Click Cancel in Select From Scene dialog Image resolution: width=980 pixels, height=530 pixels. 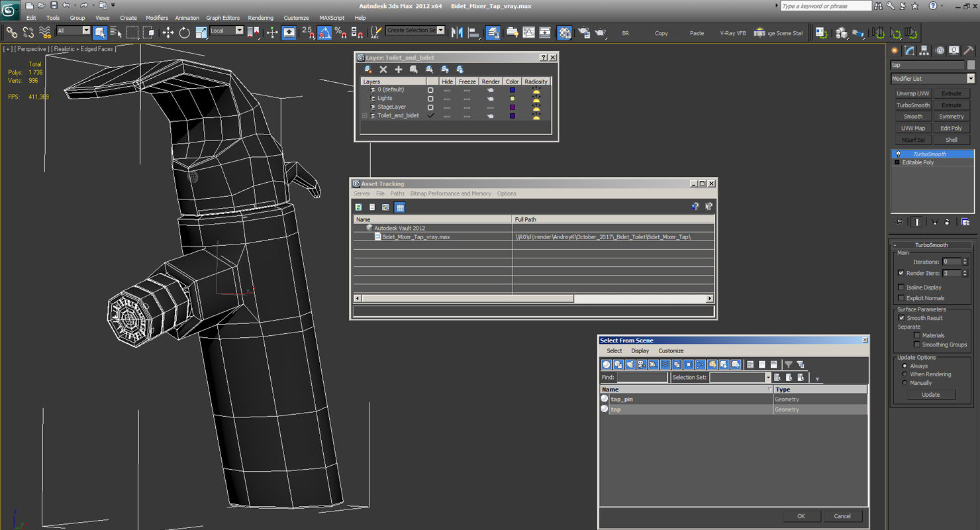click(x=842, y=516)
